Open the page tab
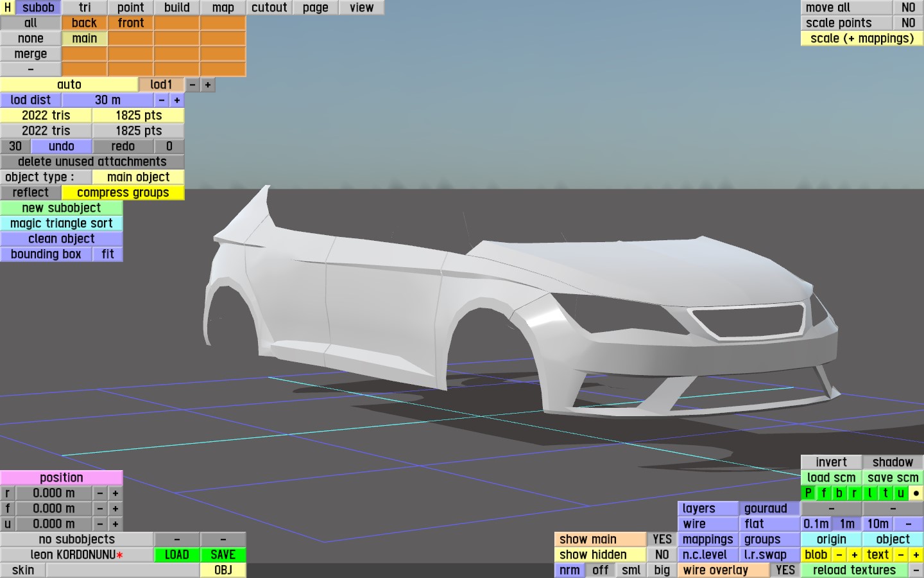Viewport: 924px width, 578px height. click(x=316, y=8)
